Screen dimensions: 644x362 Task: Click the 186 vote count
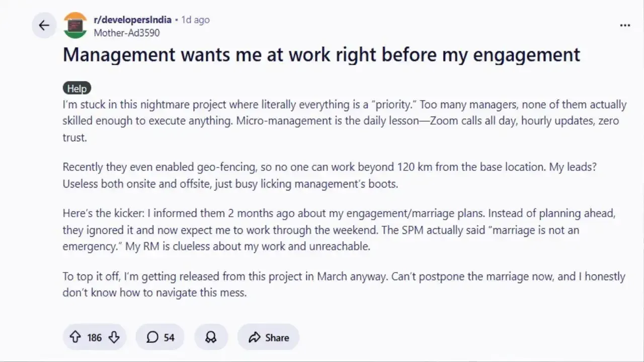[95, 337]
